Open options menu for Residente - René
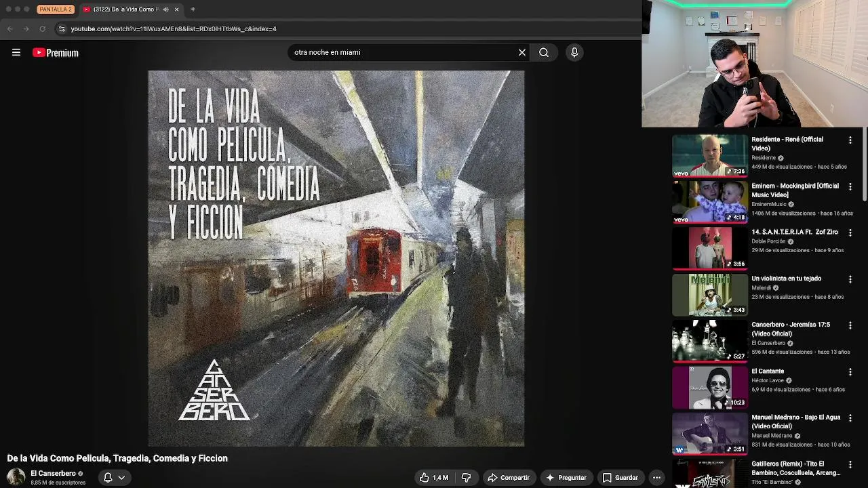 click(850, 140)
